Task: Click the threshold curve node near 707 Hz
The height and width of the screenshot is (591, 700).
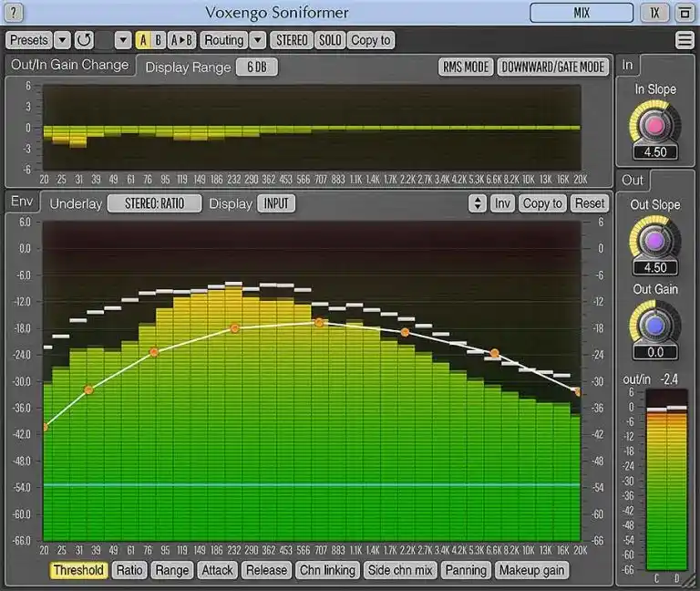Action: tap(319, 323)
